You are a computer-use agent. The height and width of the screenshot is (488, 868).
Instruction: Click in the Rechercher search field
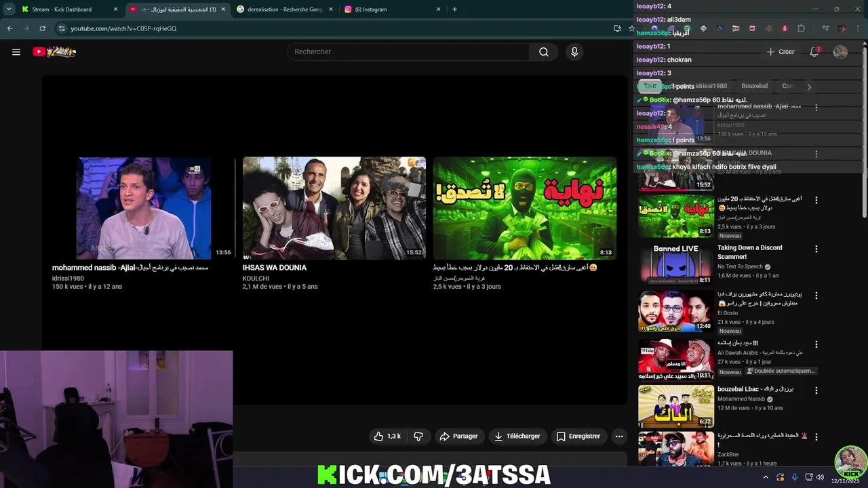(408, 52)
